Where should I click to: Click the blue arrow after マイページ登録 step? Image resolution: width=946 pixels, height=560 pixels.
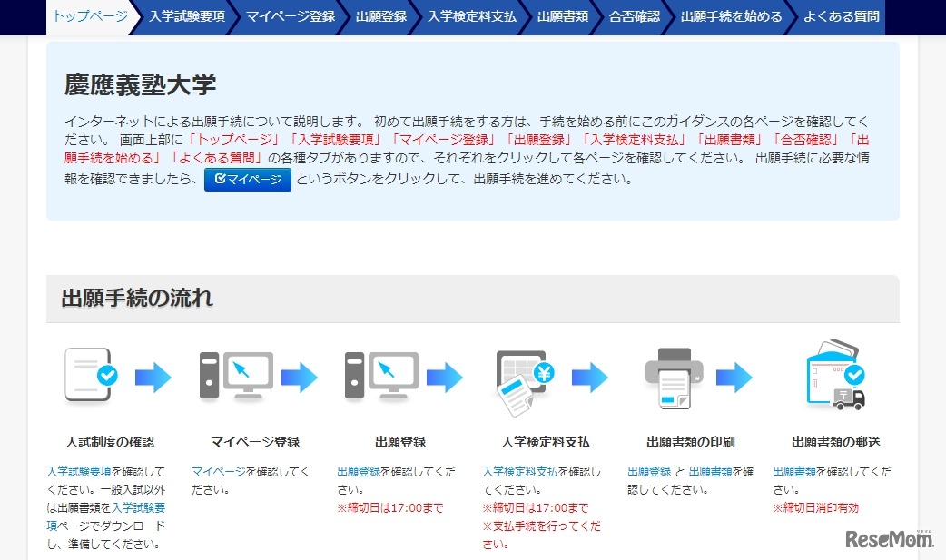click(301, 376)
